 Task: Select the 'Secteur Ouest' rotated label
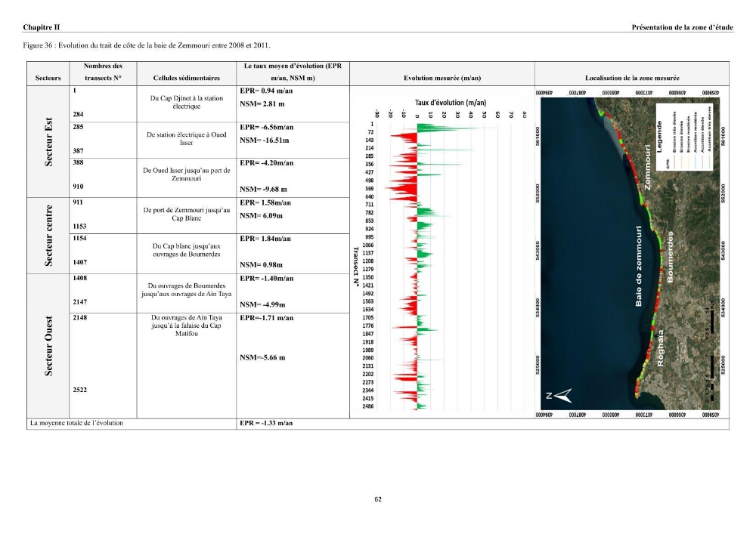(48, 346)
